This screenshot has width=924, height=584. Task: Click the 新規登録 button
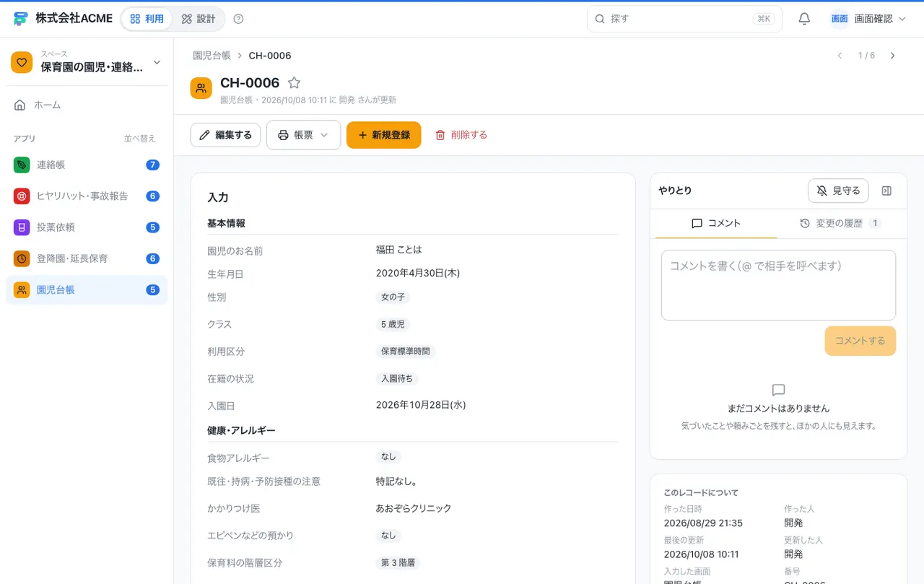pos(383,135)
